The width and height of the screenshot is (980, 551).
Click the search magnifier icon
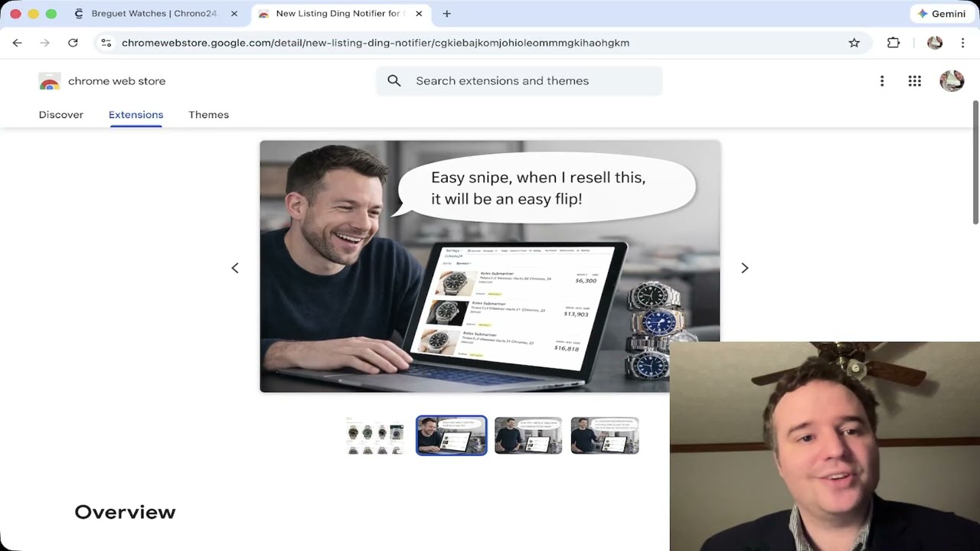(x=394, y=81)
